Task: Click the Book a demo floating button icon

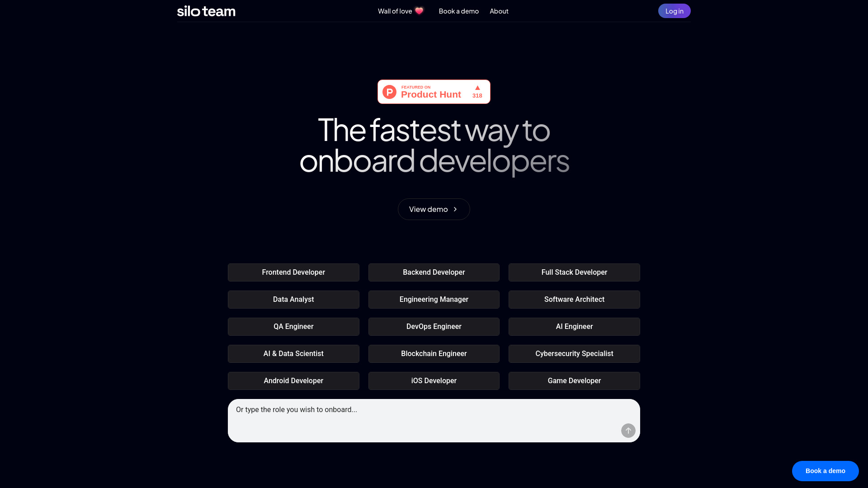Action: click(x=825, y=471)
